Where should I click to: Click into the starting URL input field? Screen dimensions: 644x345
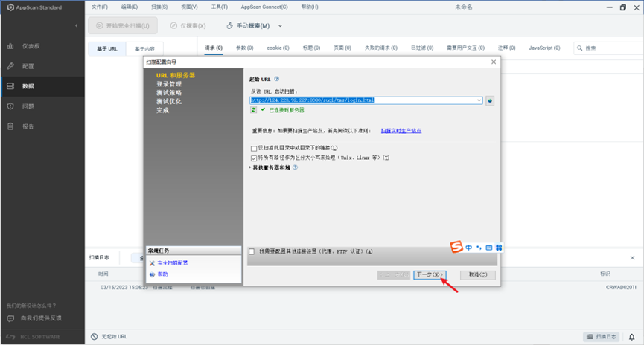(363, 100)
